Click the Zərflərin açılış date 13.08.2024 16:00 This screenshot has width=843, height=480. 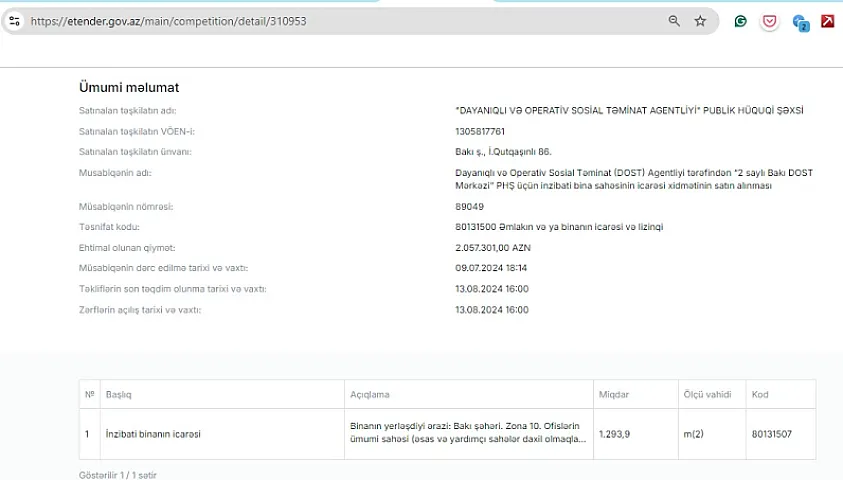click(492, 310)
